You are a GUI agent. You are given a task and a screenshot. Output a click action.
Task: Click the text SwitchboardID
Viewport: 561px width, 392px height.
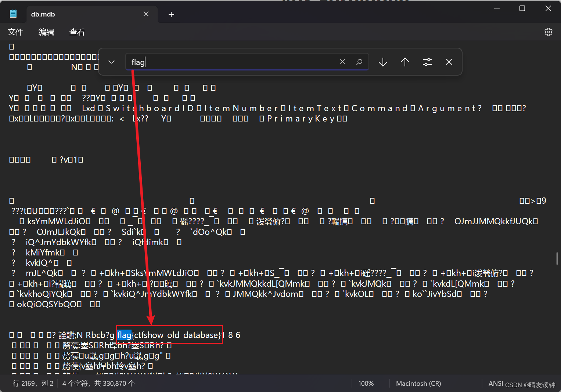pos(150,108)
